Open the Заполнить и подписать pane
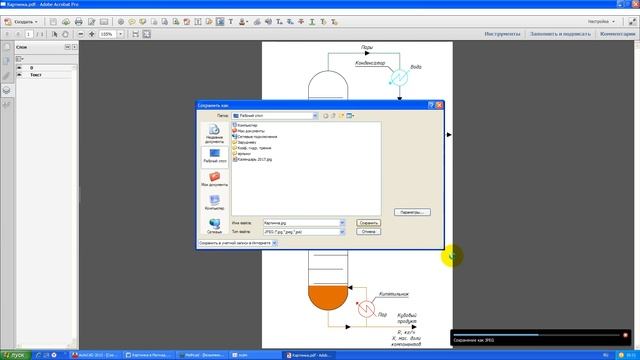This screenshot has height=360, width=640. [560, 34]
